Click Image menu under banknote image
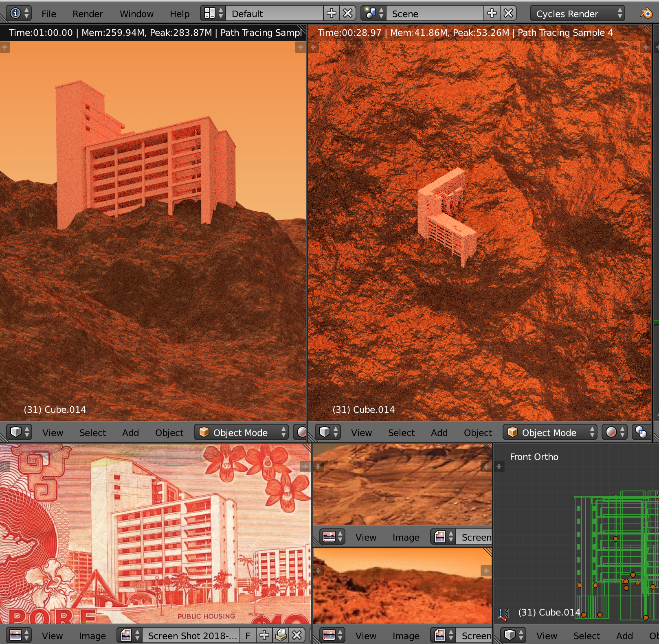 click(92, 636)
